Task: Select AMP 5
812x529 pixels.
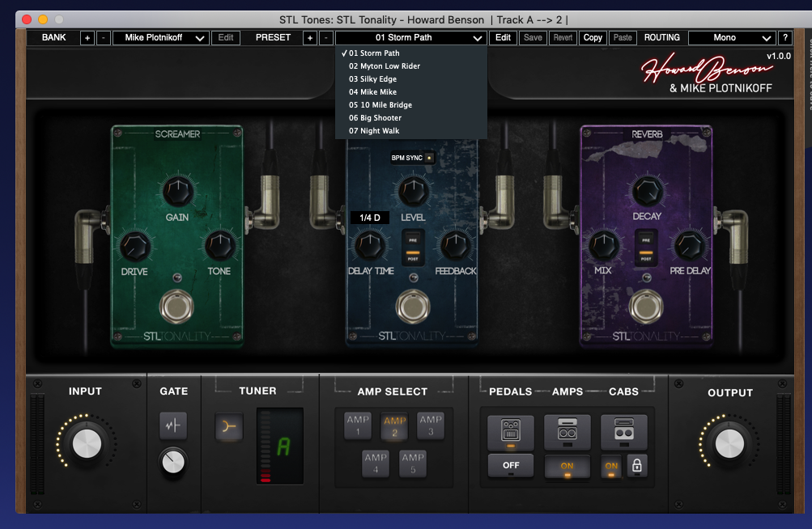Action: 413,463
